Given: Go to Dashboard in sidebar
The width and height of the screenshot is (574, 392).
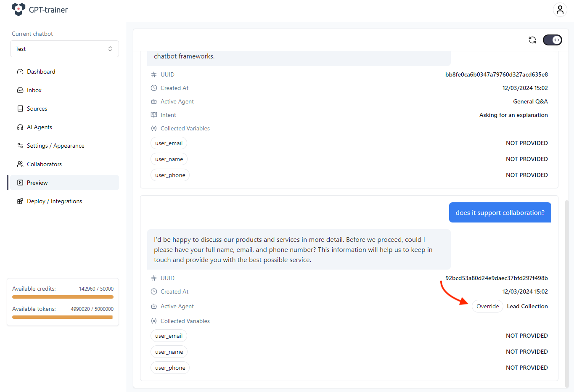Looking at the screenshot, I should point(64,72).
